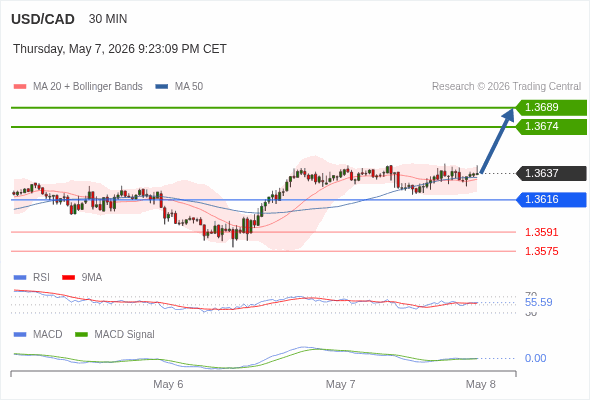Click the MA 50 blue legend swatch
590x400 pixels.
162,87
